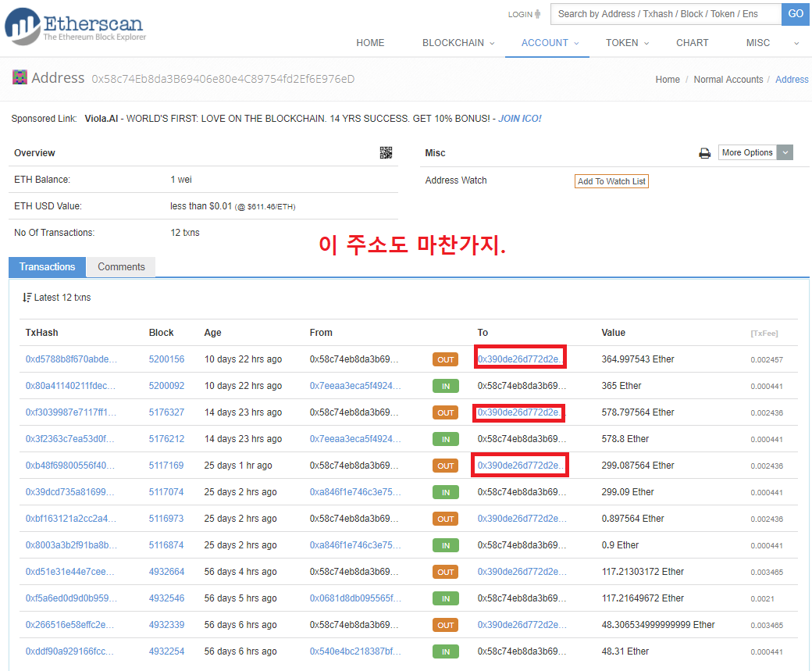Click the Home breadcrumb link
Viewport: 812px width, 671px height.
668,79
